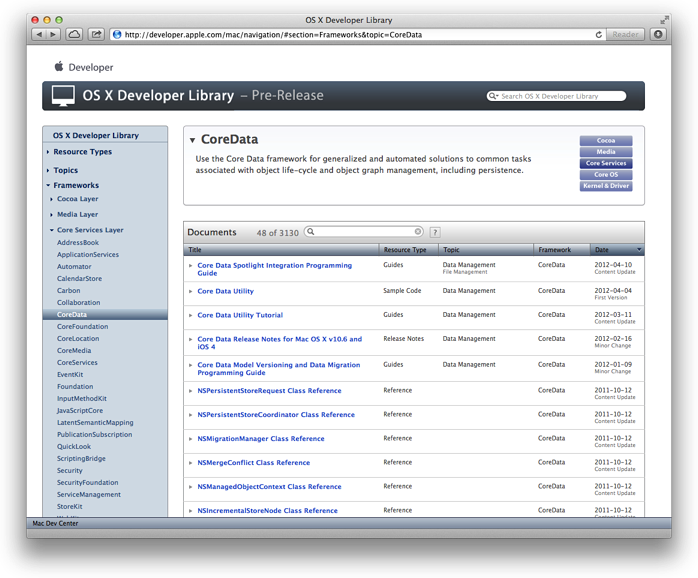This screenshot has width=698, height=578.
Task: Select CalendarStore in sidebar
Action: point(79,279)
